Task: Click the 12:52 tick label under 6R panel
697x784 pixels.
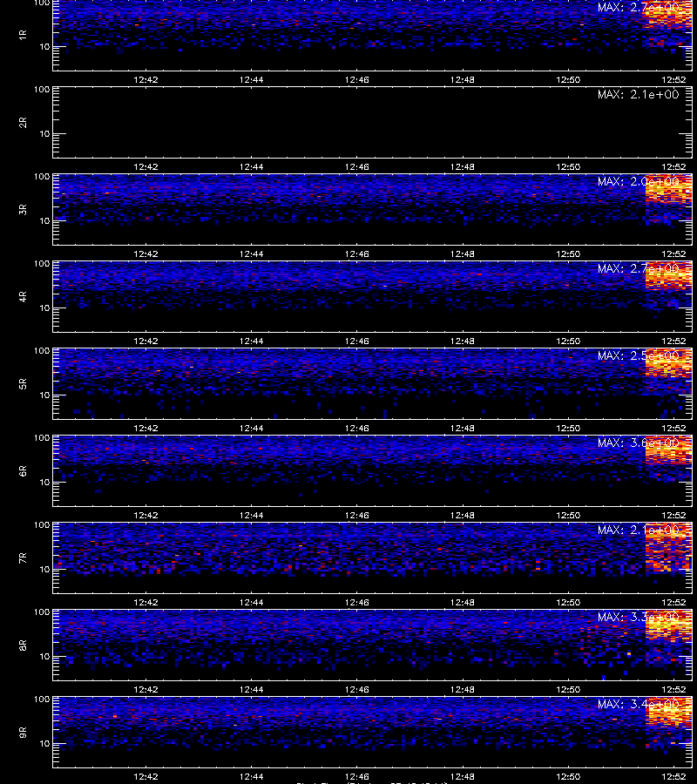Action: 674,516
